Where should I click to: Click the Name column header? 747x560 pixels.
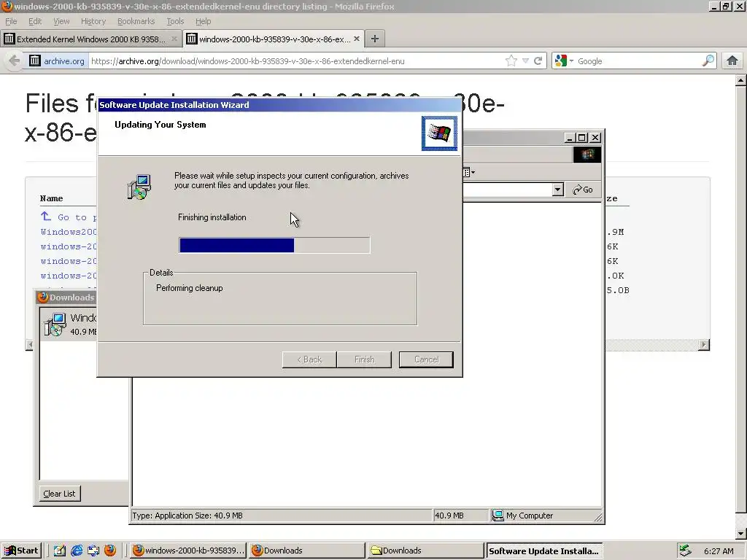point(52,198)
